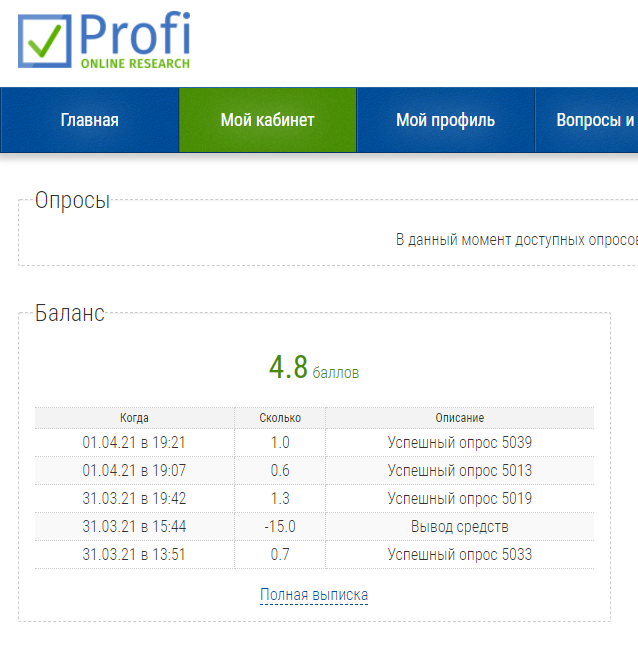
Task: Click the amount 0.6 cell
Action: [280, 470]
